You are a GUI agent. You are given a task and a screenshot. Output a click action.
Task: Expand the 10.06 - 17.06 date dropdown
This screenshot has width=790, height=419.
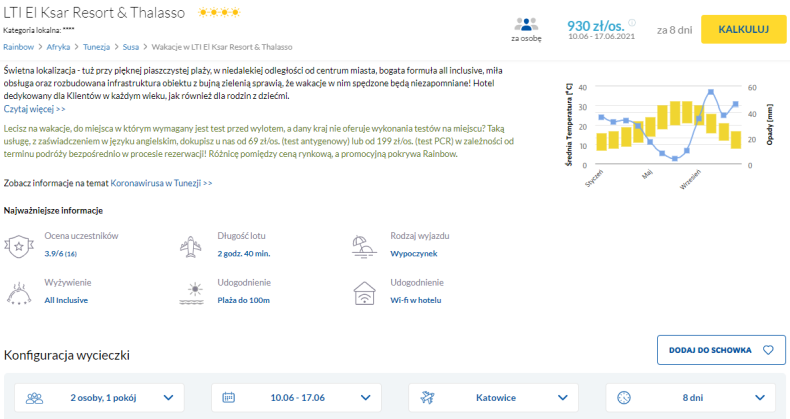click(296, 398)
